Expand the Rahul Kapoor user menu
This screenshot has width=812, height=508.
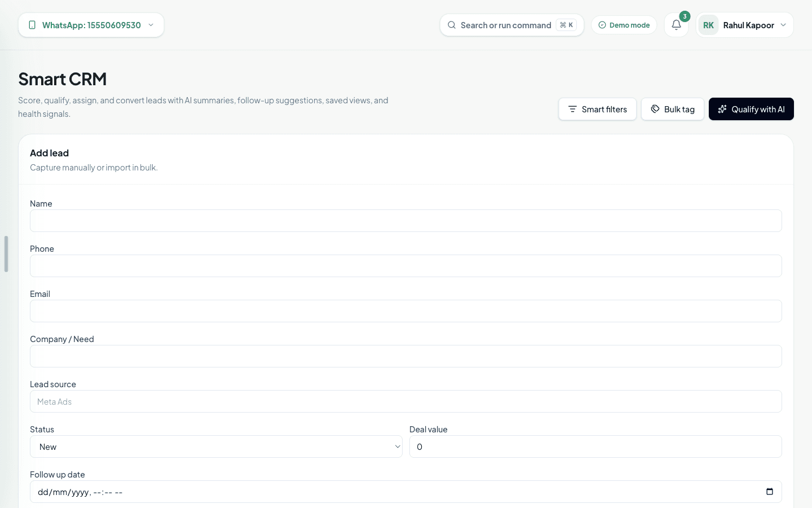click(745, 25)
